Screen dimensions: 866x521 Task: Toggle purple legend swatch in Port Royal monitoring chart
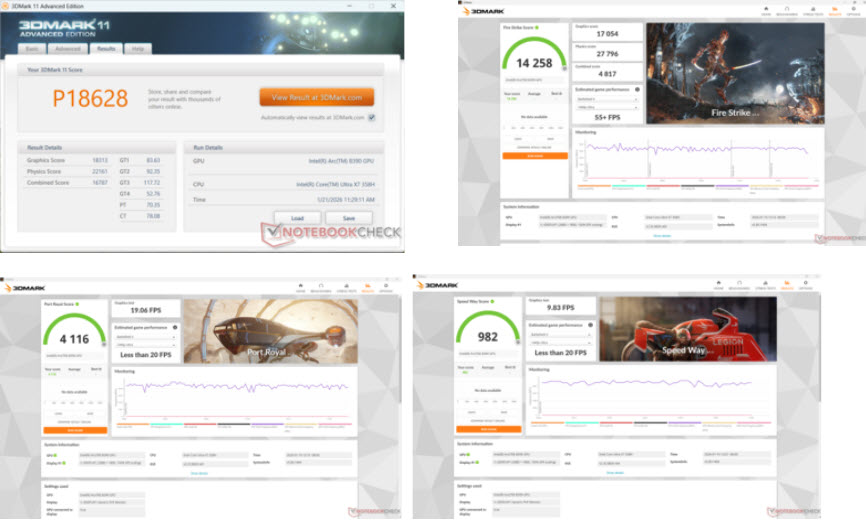pyautogui.click(x=267, y=425)
